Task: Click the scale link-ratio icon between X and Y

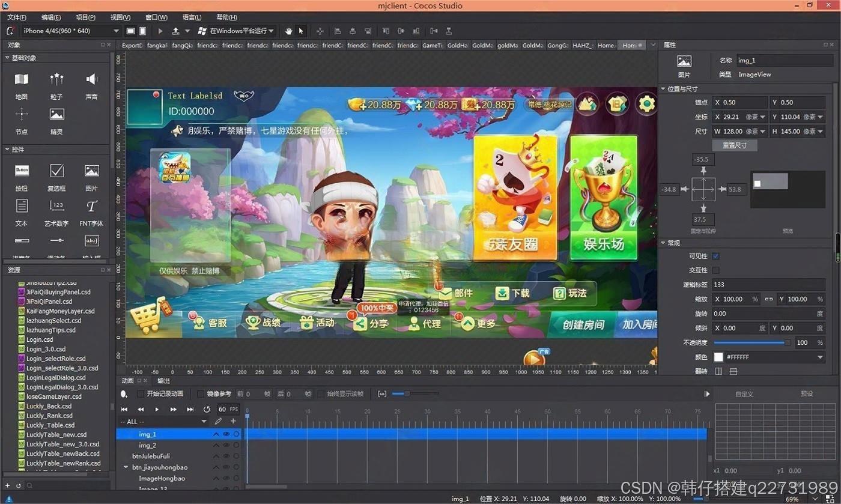Action: point(768,299)
